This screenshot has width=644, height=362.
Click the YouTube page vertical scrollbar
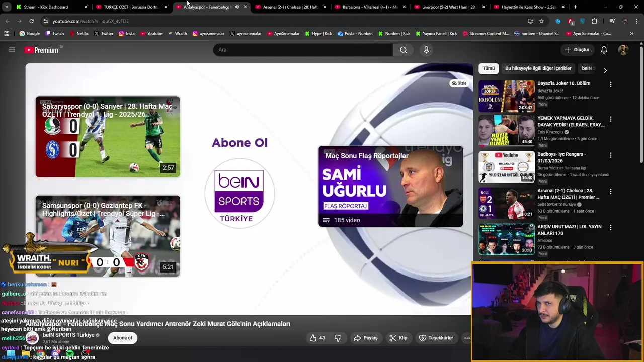641,106
